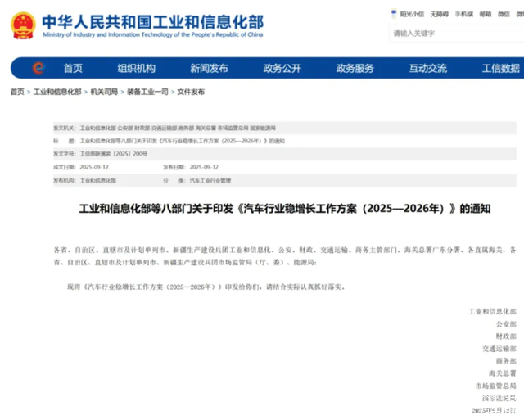Open the 政务服务 menu item
524x420 pixels.
click(x=355, y=68)
